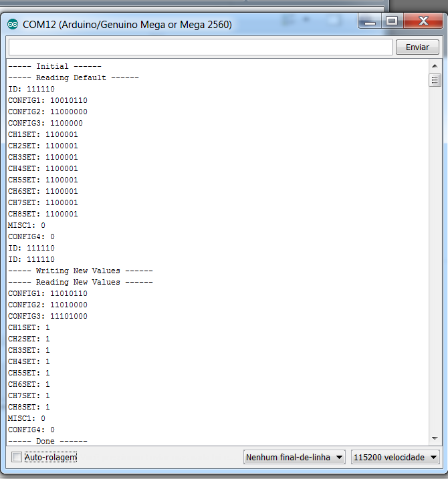Click the 'CONFIG1: 10010110' line
The image size is (448, 479).
(47, 100)
